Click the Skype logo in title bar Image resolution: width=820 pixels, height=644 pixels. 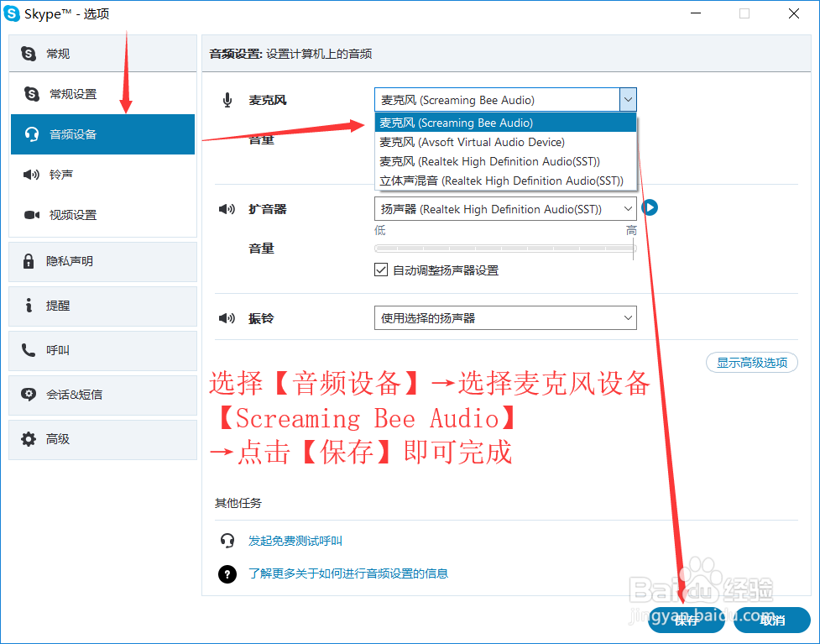[x=12, y=13]
